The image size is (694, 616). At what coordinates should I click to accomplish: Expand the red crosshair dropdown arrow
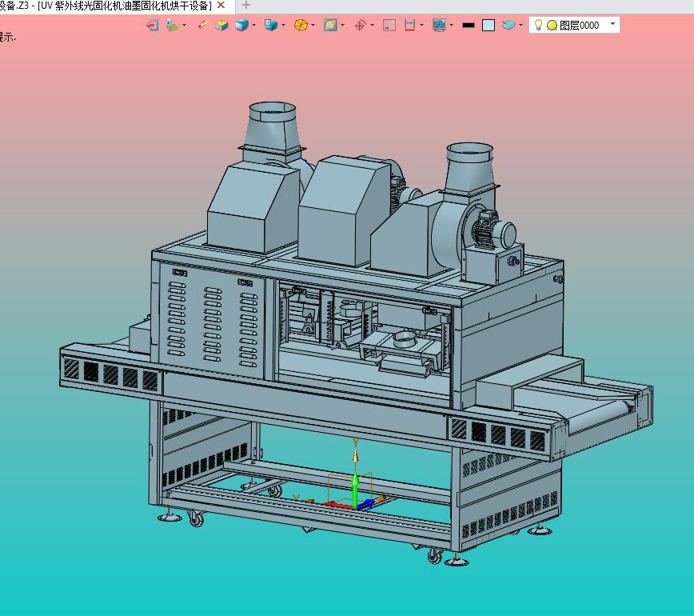click(x=372, y=26)
